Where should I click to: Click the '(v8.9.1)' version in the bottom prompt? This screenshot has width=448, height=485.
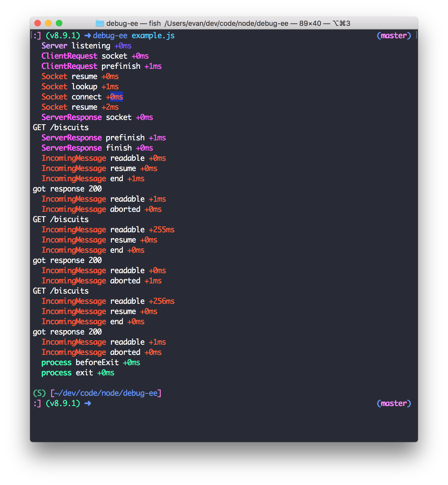pos(63,403)
